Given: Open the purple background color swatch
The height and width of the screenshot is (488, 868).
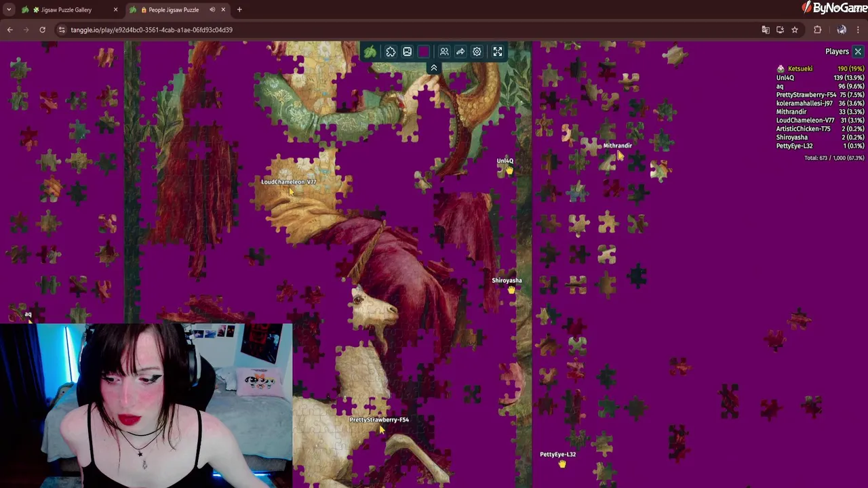Looking at the screenshot, I should (x=424, y=52).
